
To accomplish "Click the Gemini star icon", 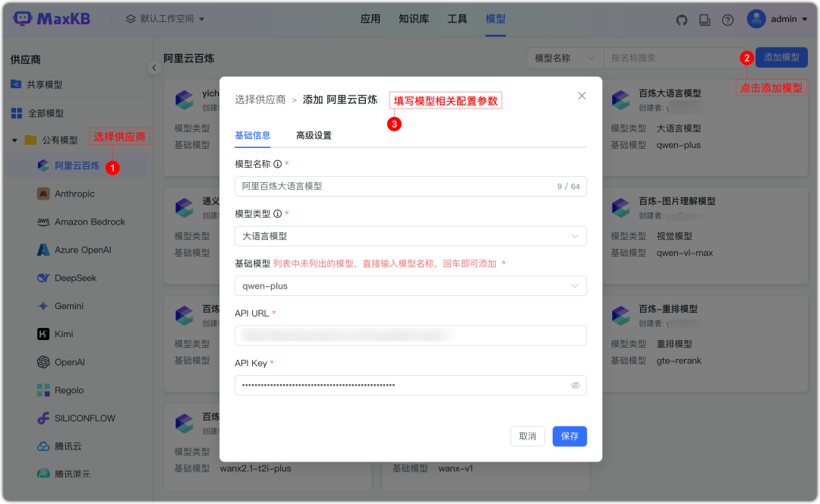I will (x=43, y=306).
